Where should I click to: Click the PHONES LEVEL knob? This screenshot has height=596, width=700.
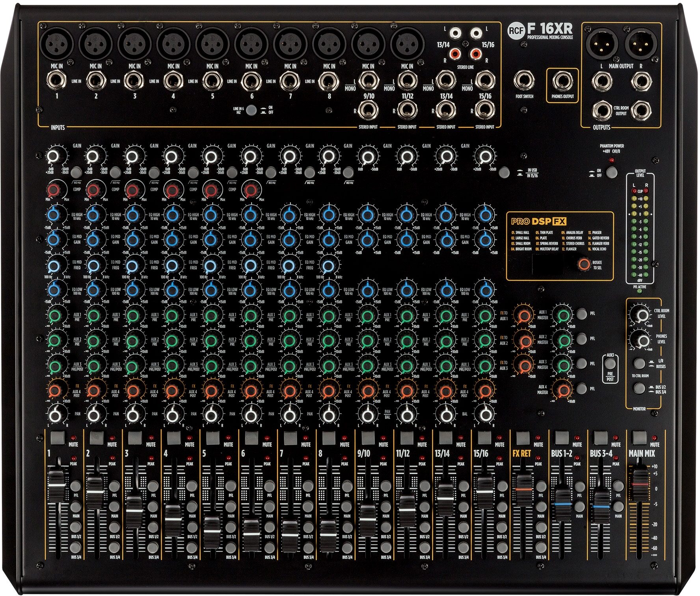[x=642, y=341]
